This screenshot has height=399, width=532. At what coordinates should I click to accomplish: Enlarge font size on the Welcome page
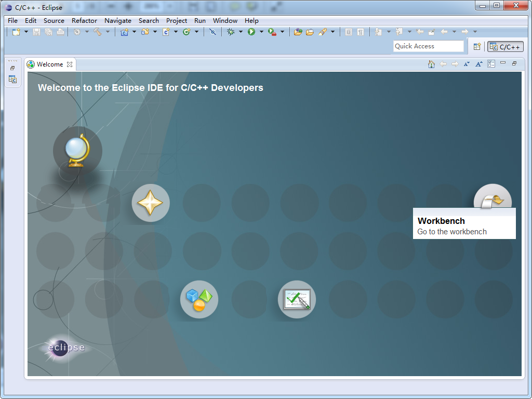tap(478, 64)
